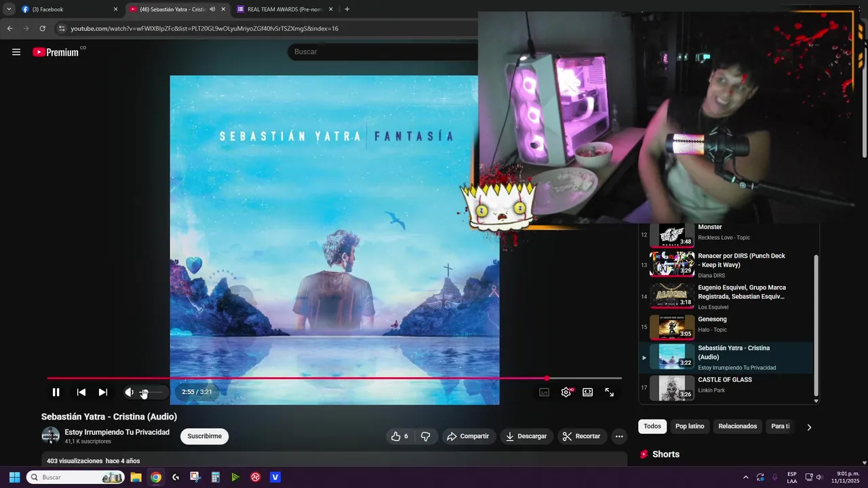Open the Calculator taskbar icon
Screen dimensions: 868x488
(x=216, y=477)
